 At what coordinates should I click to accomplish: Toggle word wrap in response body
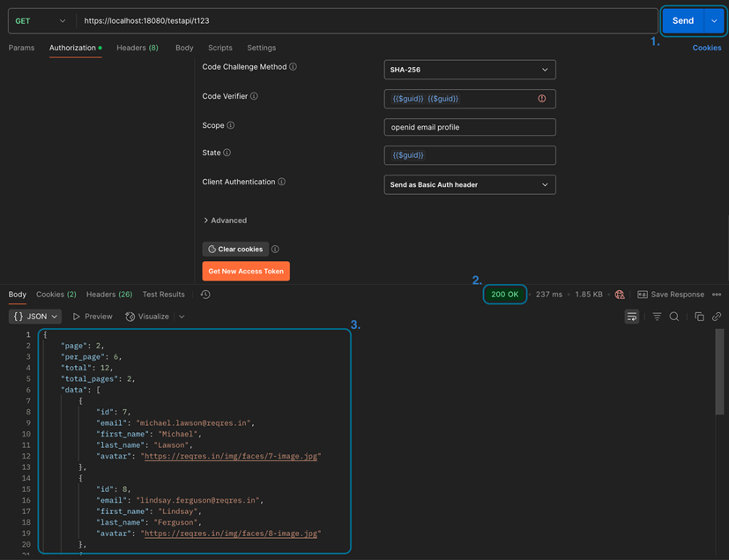[632, 317]
